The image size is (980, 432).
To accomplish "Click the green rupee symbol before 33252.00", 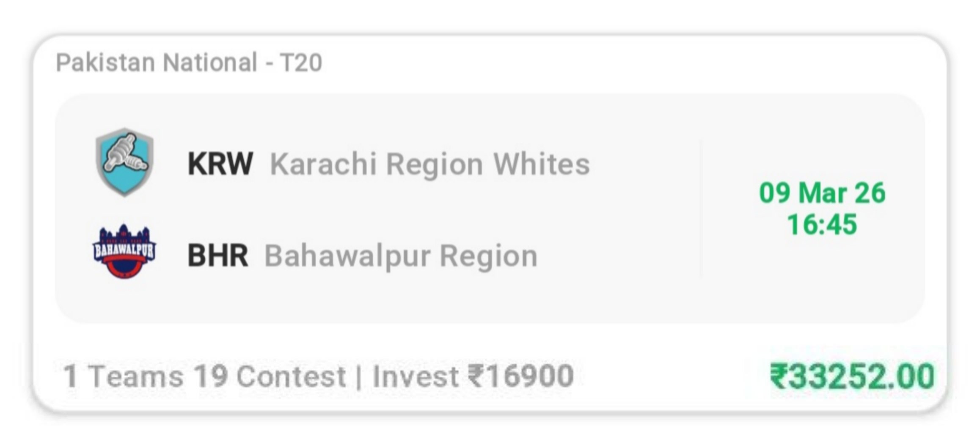I will (779, 376).
